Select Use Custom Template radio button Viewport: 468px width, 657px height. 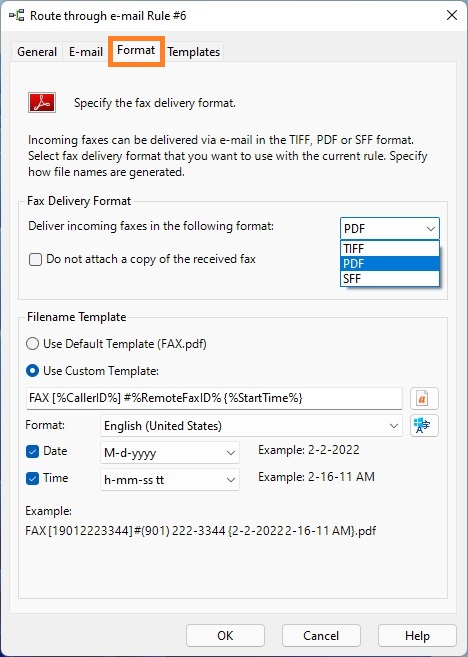tap(32, 371)
